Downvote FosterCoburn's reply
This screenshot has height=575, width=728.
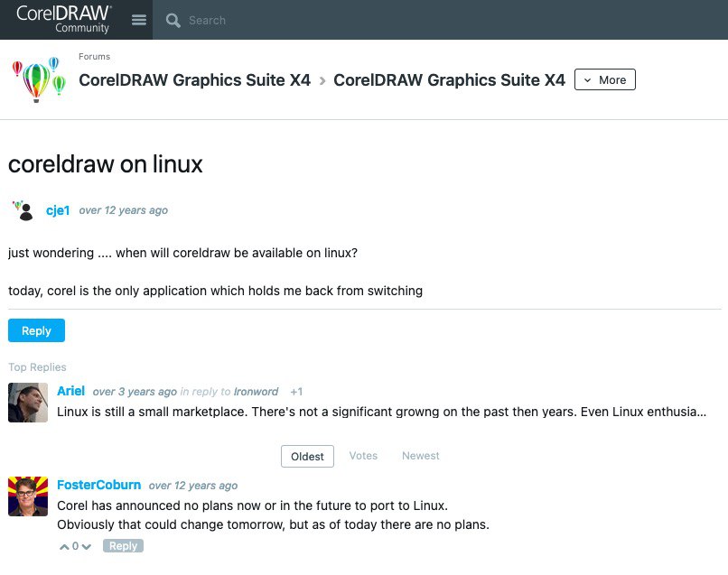87,547
